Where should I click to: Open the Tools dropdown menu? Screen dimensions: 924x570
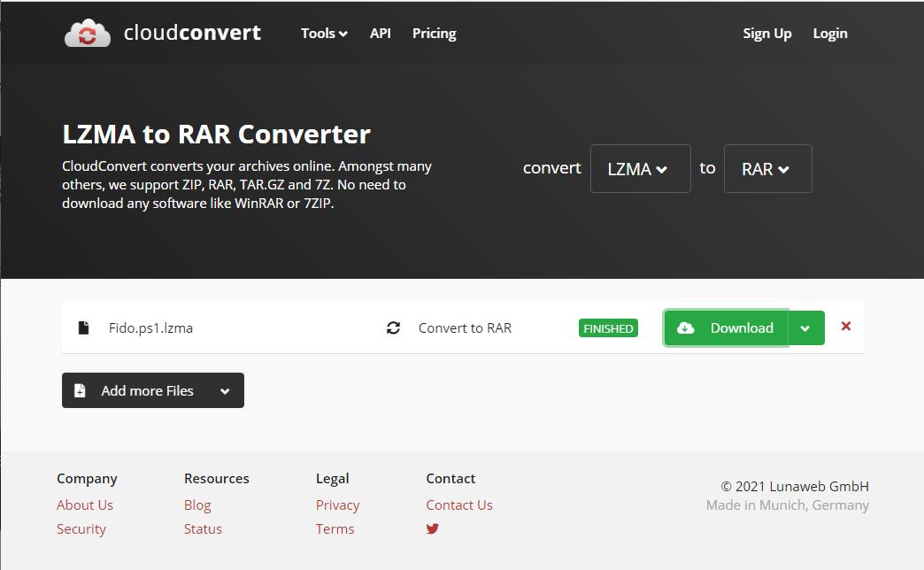(x=324, y=34)
